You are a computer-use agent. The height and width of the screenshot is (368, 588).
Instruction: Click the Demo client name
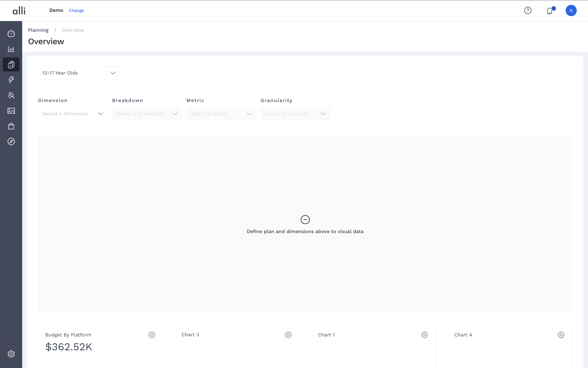point(56,10)
